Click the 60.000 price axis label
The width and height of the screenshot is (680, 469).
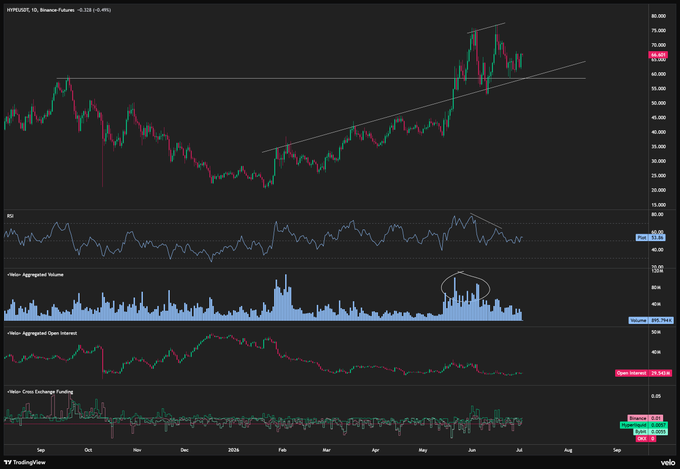pyautogui.click(x=658, y=74)
